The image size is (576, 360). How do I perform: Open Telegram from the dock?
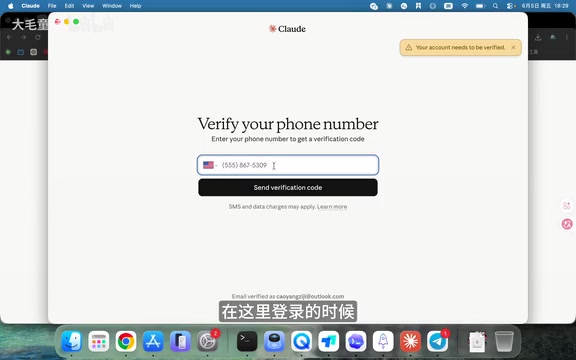coord(437,341)
